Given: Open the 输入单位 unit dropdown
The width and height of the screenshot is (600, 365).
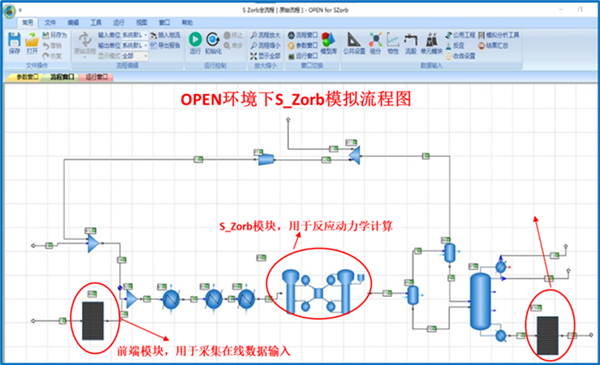Looking at the screenshot, I should [135, 35].
